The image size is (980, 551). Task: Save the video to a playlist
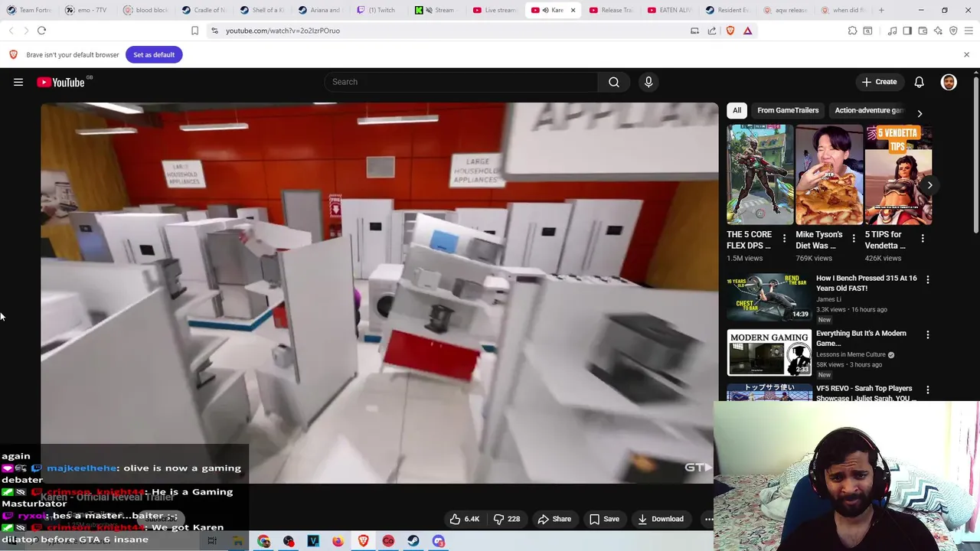[604, 519]
